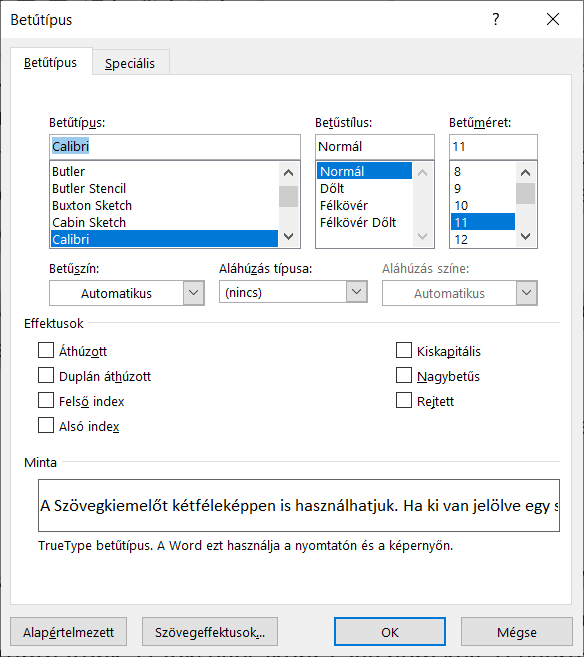
Task: Enable the Áthúzott checkbox
Action: pos(46,350)
